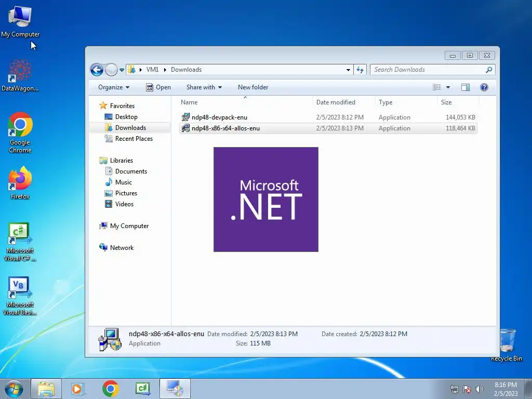Open the DataWagon desktop shortcut

pyautogui.click(x=20, y=76)
